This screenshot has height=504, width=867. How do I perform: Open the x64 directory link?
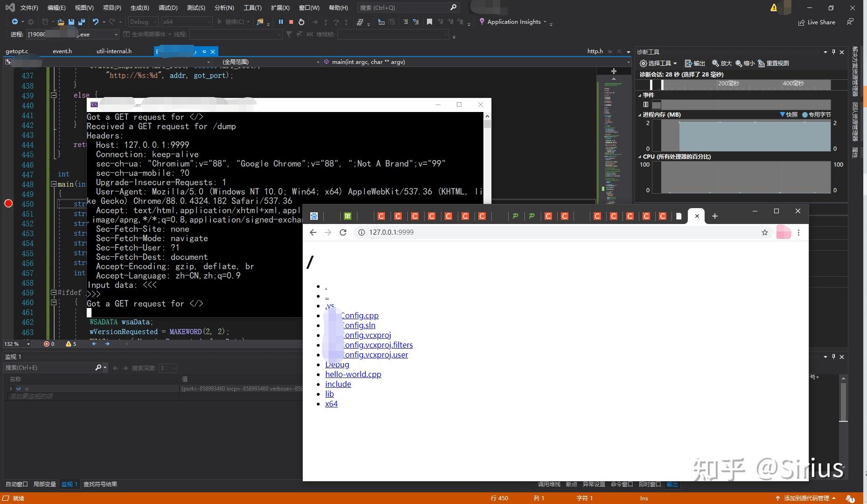click(331, 404)
